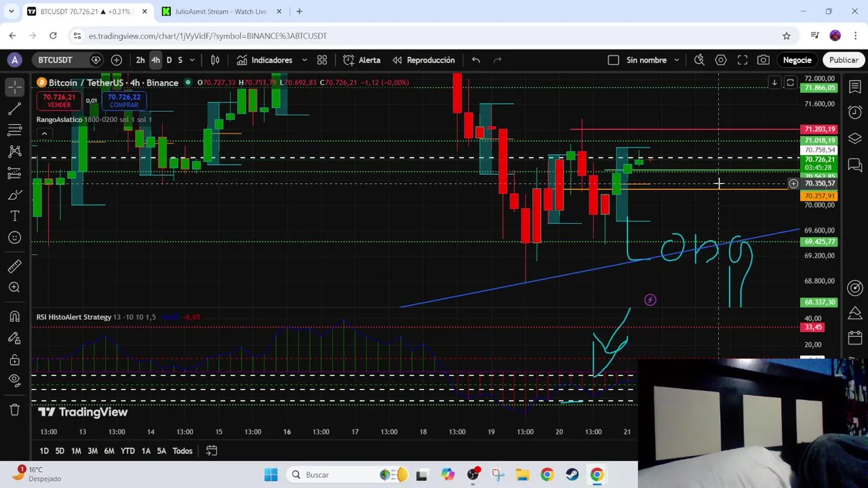Open quick search lightning icon

click(699, 60)
